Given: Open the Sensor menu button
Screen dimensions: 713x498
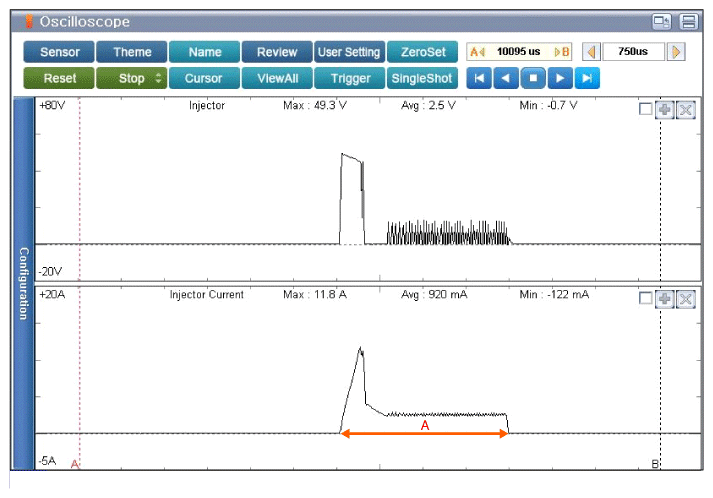Looking at the screenshot, I should point(59,52).
